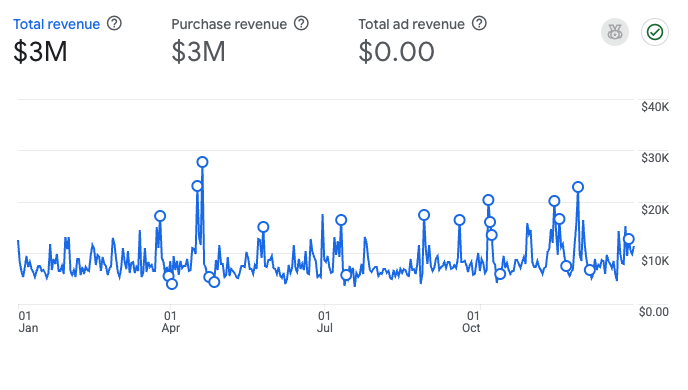Click the 01 Oct x-axis label

[x=471, y=322]
